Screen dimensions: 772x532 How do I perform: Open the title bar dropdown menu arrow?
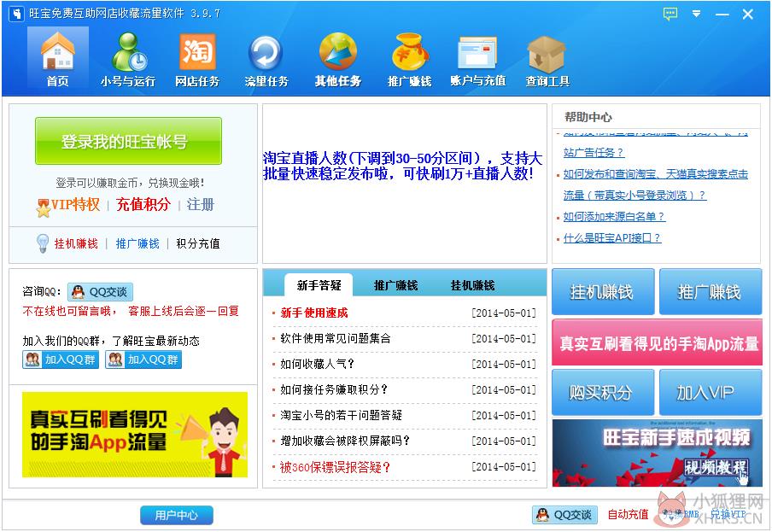click(696, 14)
